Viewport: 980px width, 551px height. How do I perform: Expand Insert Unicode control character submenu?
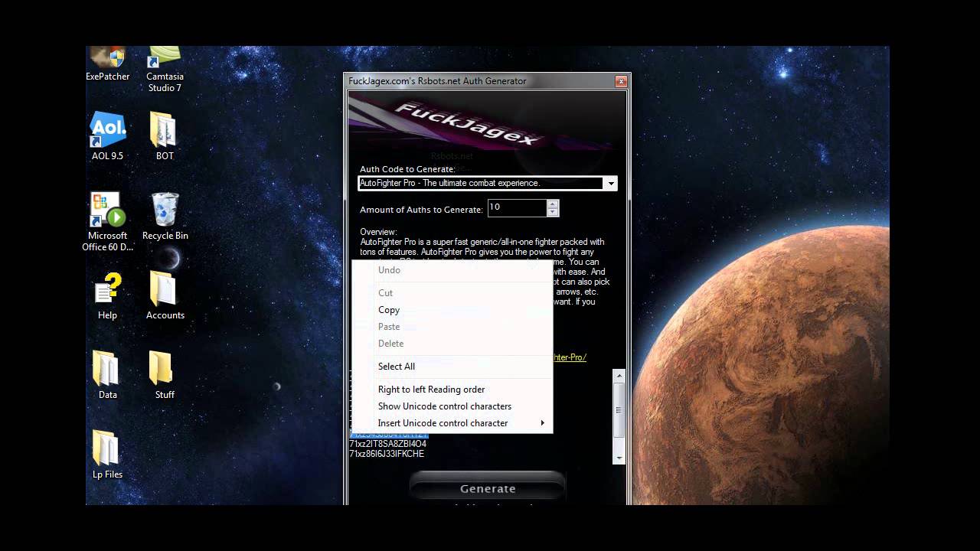click(x=452, y=423)
